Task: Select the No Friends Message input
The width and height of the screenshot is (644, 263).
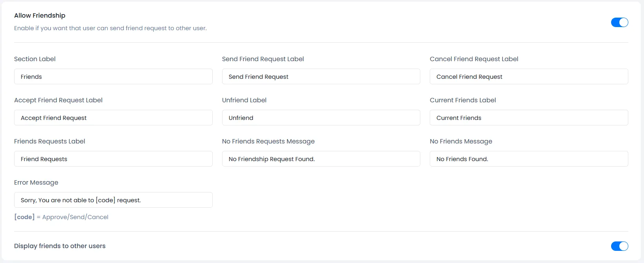Action: click(x=528, y=159)
